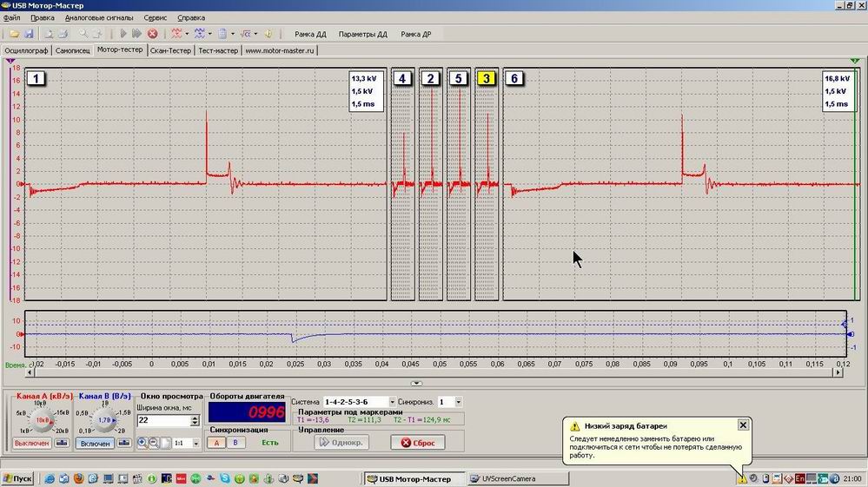Open the Аналоговые сигналы menu
This screenshot has height=487, width=868.
[x=99, y=17]
